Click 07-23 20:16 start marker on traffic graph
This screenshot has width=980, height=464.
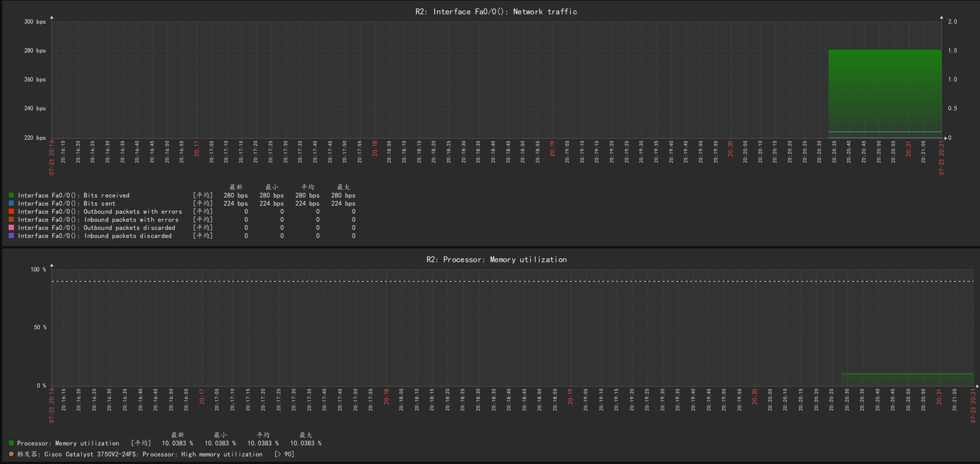pos(51,157)
